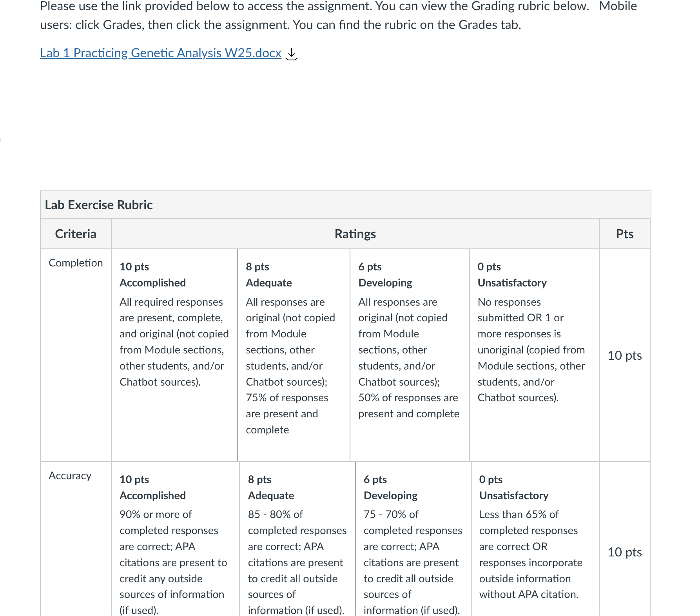
Task: Click the Criteria column header
Action: point(76,234)
